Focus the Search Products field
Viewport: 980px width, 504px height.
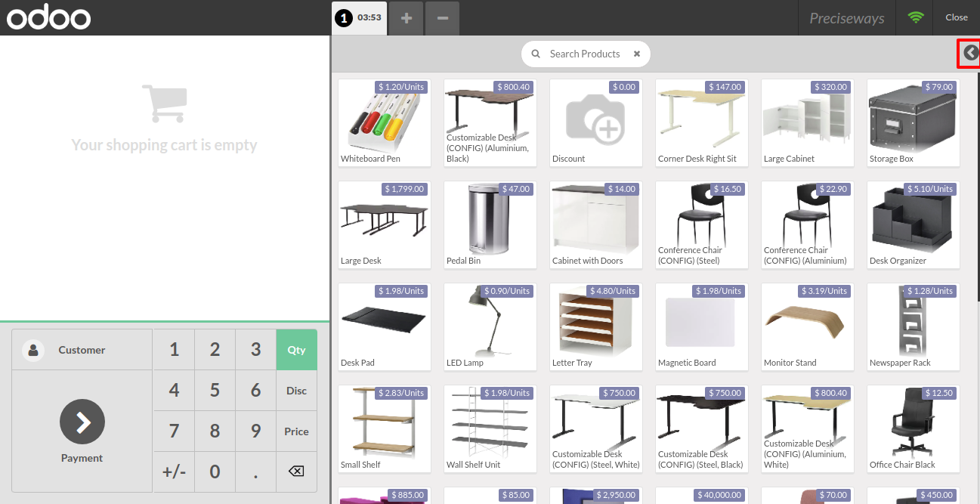(585, 54)
